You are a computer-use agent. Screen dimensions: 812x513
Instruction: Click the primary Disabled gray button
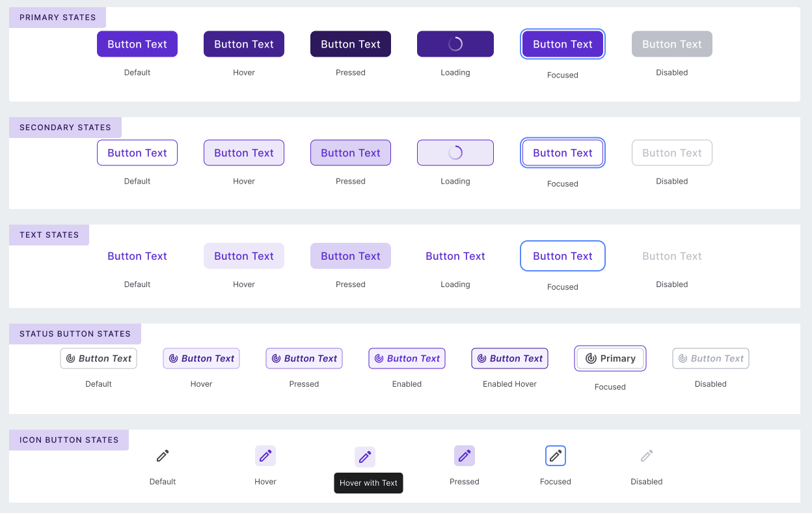pos(672,44)
